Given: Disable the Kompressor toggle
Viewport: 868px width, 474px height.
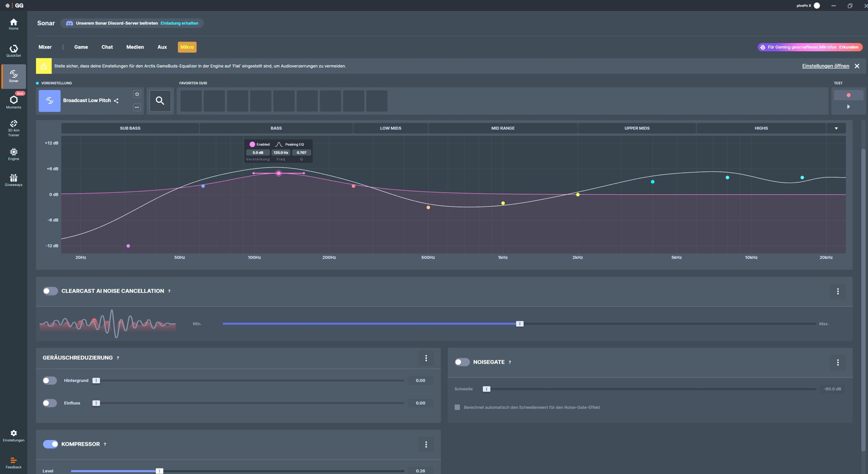Looking at the screenshot, I should [50, 444].
